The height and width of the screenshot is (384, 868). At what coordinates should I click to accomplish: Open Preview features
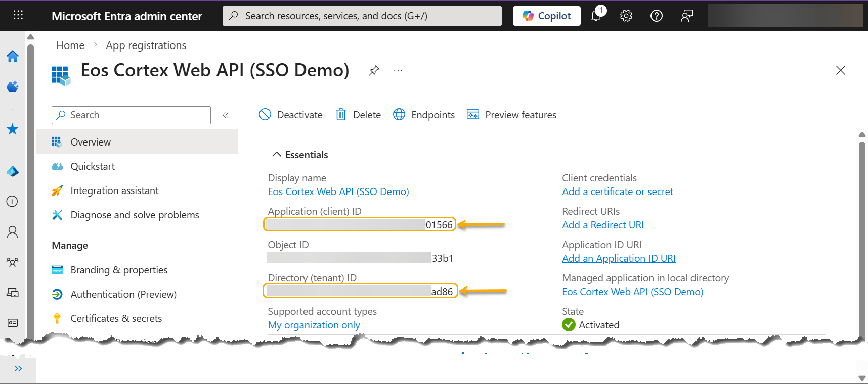(511, 115)
